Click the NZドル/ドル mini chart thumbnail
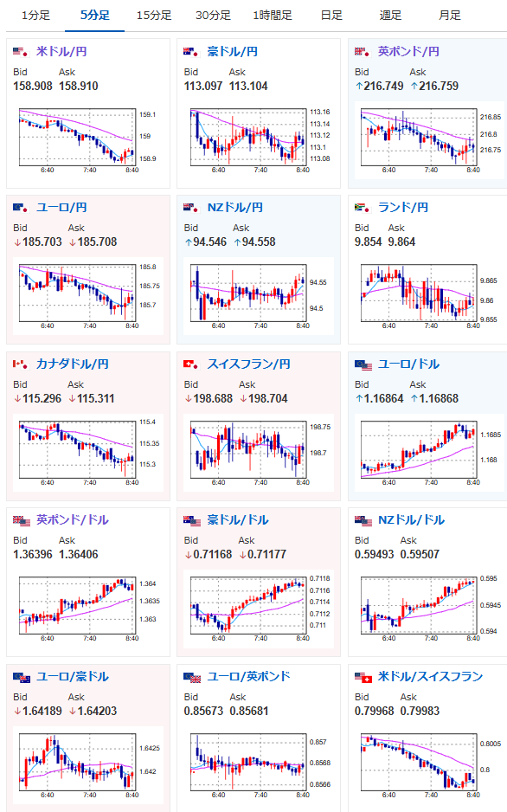 (x=428, y=608)
